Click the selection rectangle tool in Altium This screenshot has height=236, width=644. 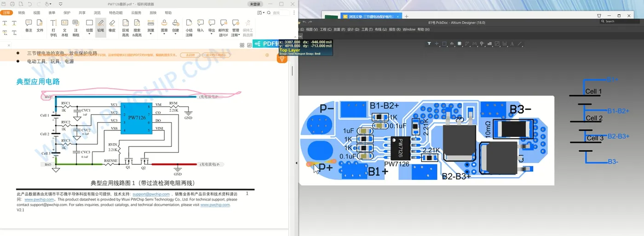444,44
